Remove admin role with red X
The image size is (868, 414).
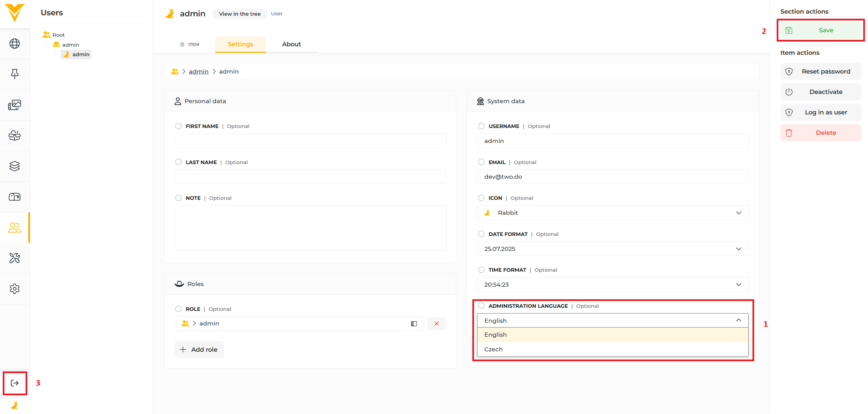[x=436, y=323]
